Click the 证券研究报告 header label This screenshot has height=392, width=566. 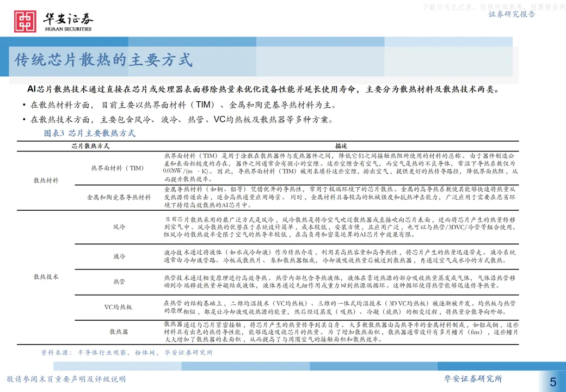tap(512, 14)
